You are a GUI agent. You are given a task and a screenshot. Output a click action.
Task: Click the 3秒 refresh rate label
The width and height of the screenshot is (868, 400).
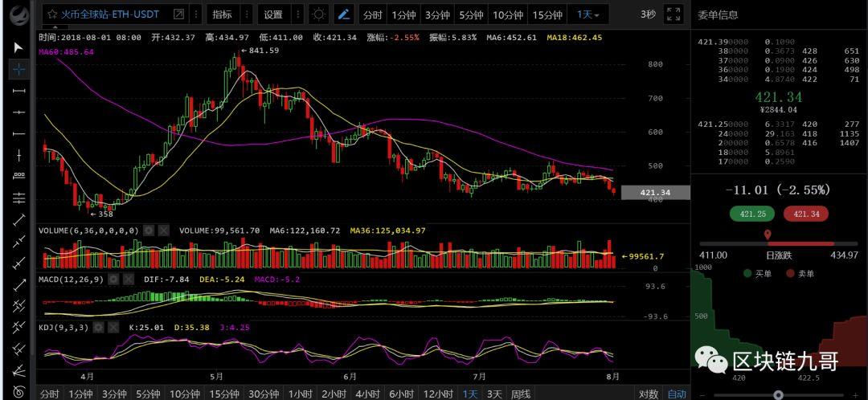click(649, 14)
